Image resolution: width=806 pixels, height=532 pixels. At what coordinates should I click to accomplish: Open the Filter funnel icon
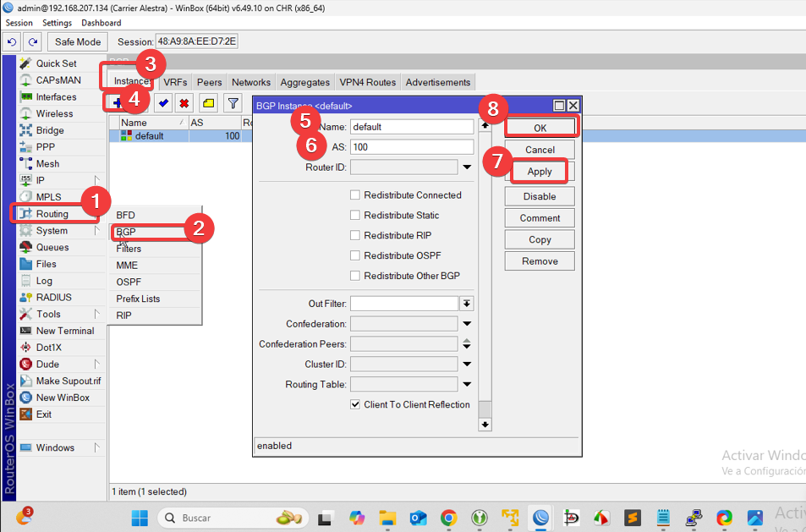pos(232,102)
